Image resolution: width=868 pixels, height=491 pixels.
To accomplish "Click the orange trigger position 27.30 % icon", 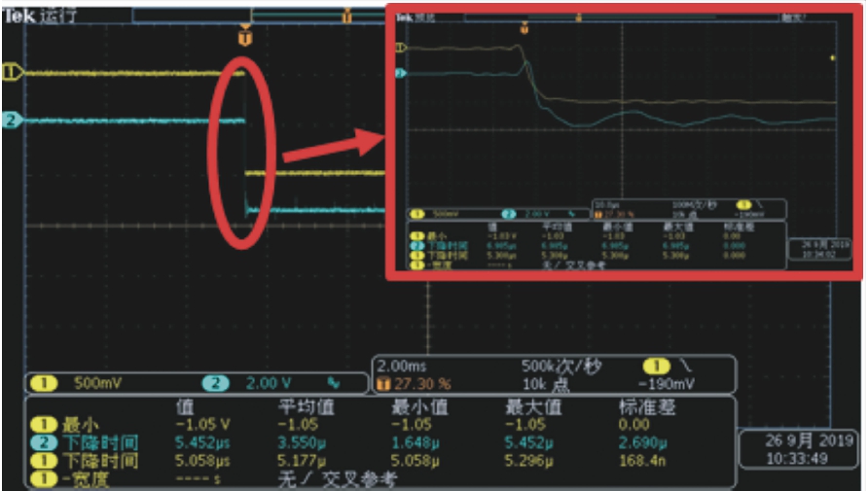I will [382, 384].
